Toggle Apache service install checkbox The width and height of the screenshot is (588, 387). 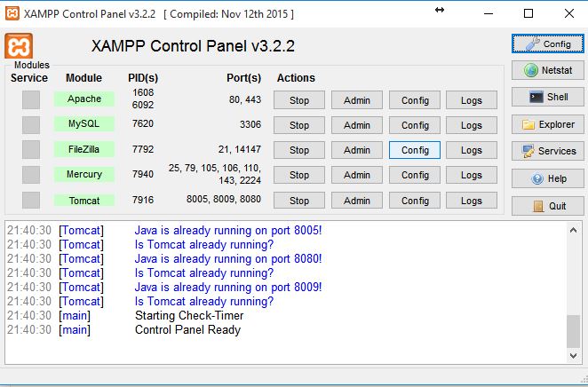(31, 99)
